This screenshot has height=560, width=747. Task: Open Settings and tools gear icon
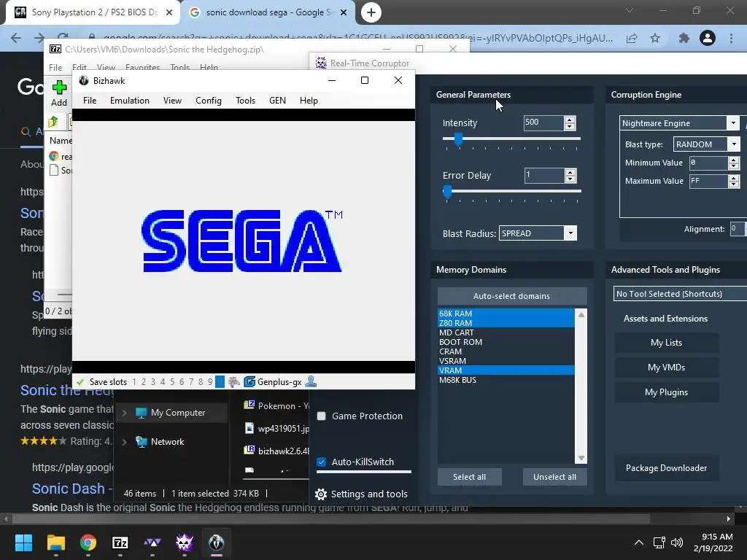coord(321,494)
